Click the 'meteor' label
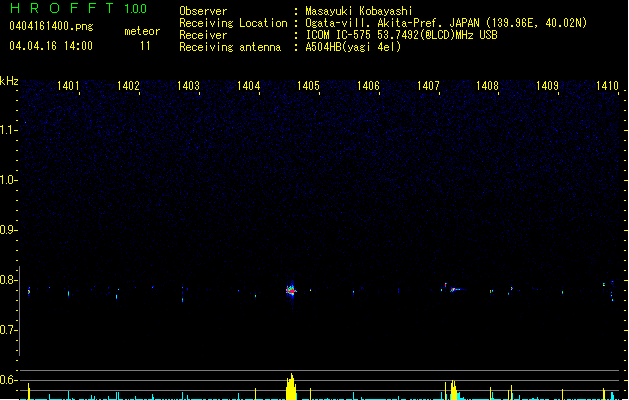 coord(142,31)
